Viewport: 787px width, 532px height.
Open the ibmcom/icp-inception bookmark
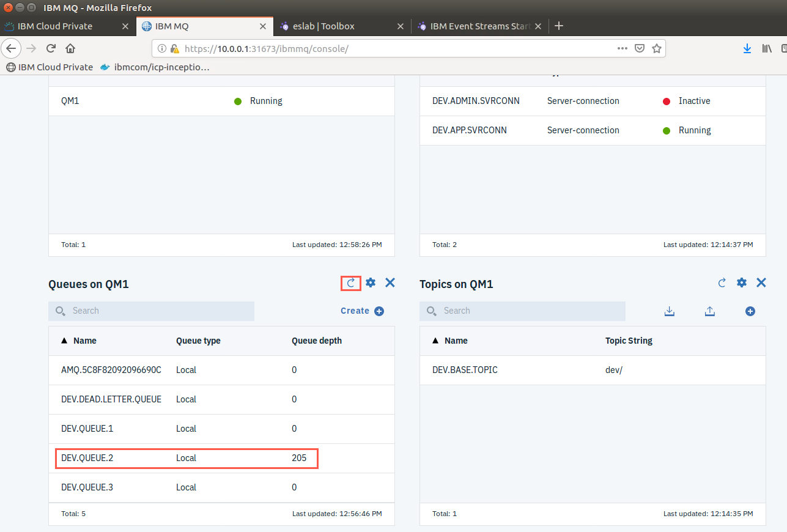tap(155, 67)
